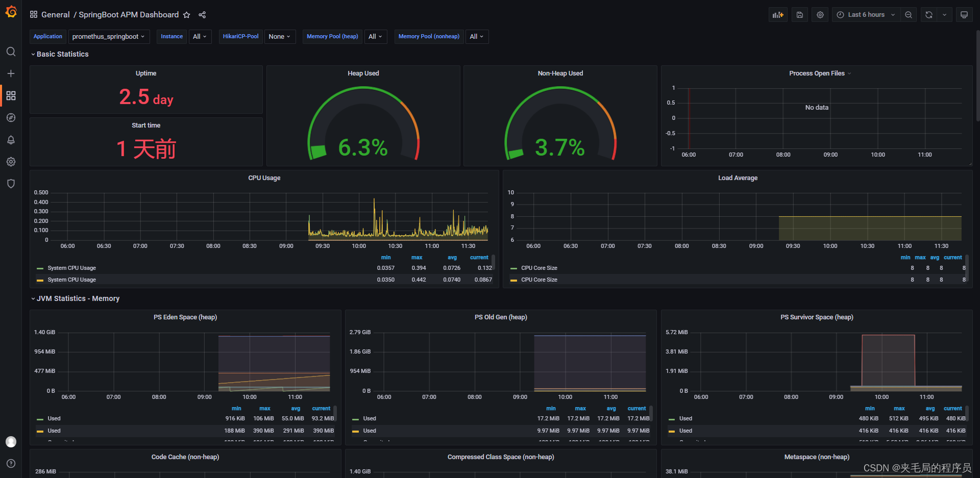Zoom out the time range
Screen dimensions: 980x478
(x=909, y=15)
